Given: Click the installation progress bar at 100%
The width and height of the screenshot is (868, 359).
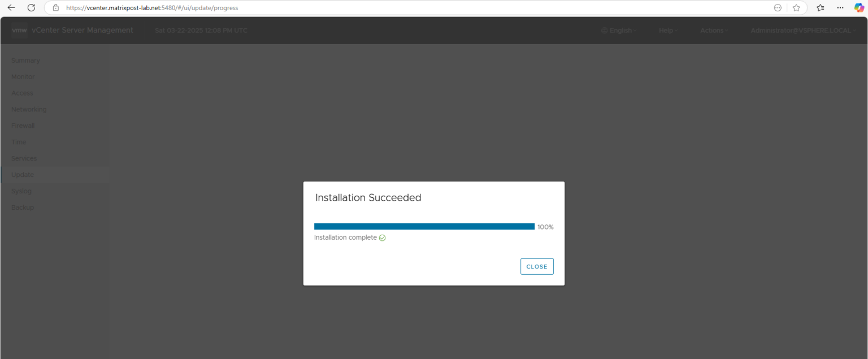Looking at the screenshot, I should (424, 226).
